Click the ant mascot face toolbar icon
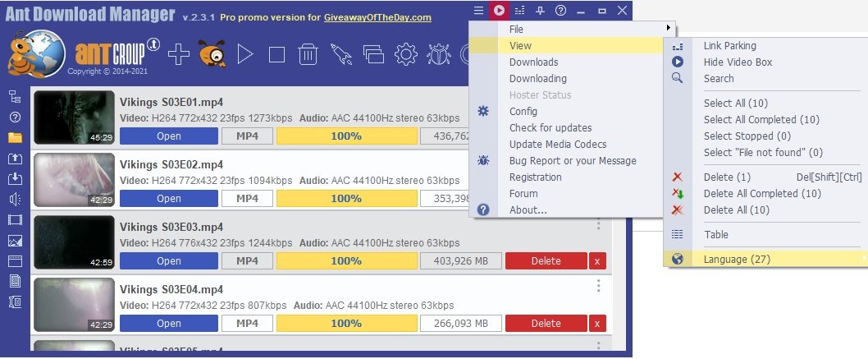868x359 pixels. pos(212,53)
